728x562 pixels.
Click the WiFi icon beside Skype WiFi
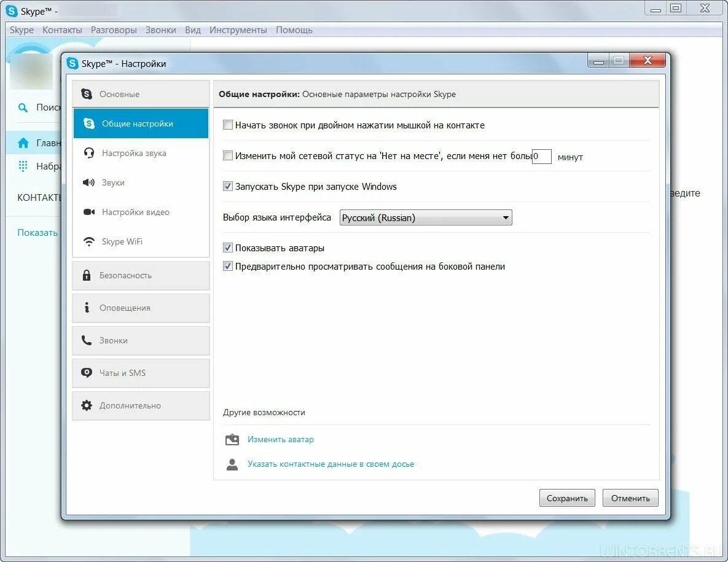pyautogui.click(x=88, y=241)
